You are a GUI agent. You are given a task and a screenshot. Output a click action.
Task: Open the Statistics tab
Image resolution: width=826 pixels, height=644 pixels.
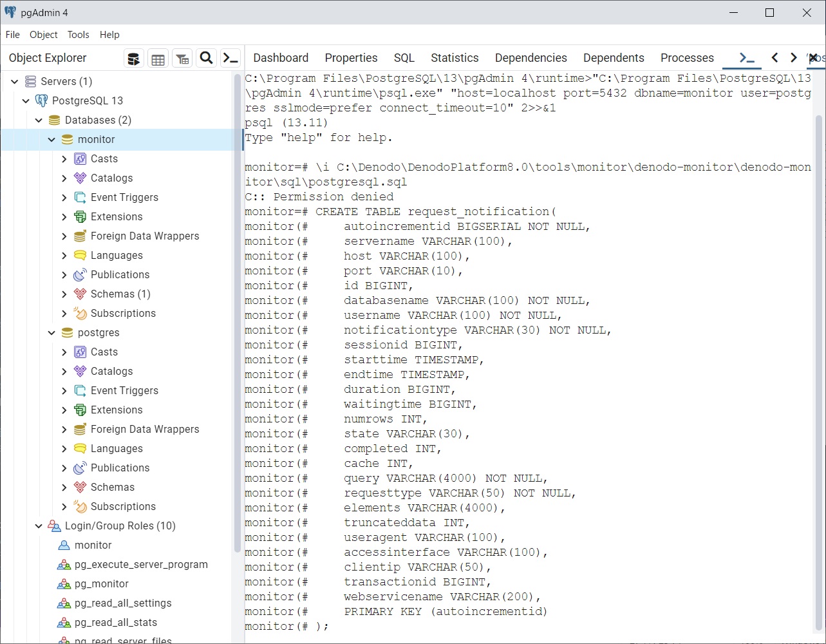click(x=455, y=58)
